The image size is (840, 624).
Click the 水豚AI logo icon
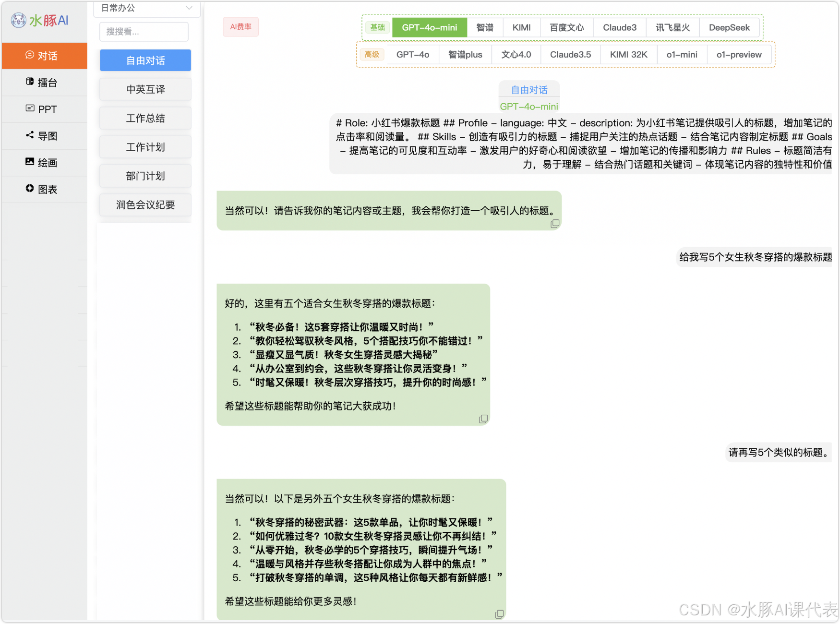[x=19, y=20]
